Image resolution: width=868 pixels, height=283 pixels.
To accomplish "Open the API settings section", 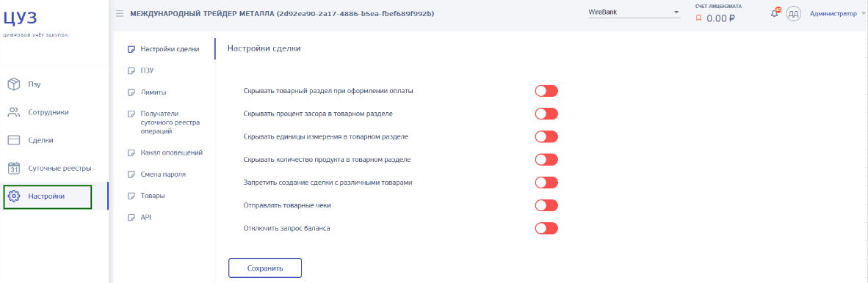I will point(147,217).
